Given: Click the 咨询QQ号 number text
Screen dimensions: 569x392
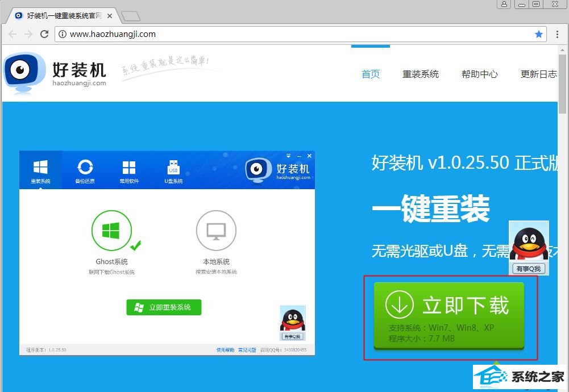Looking at the screenshot, I should pyautogui.click(x=284, y=350).
